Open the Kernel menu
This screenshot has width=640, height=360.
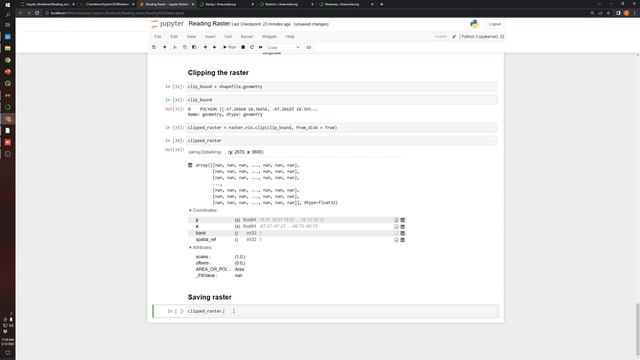tap(247, 37)
